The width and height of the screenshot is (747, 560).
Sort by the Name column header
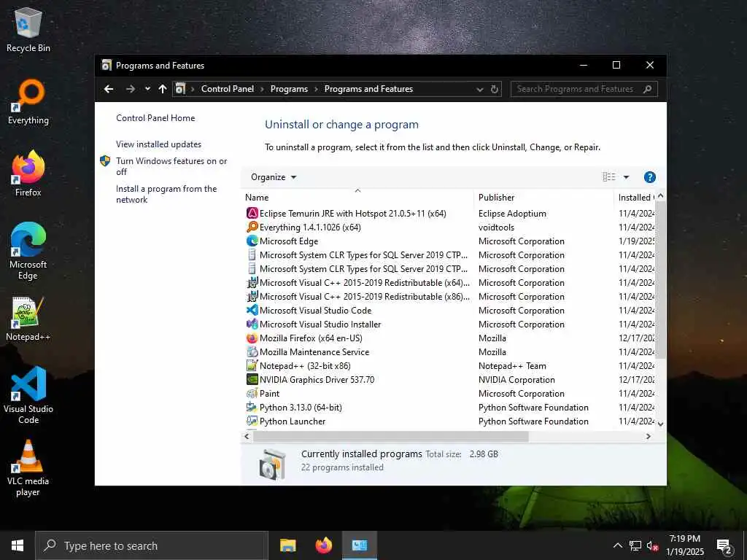[357, 197]
